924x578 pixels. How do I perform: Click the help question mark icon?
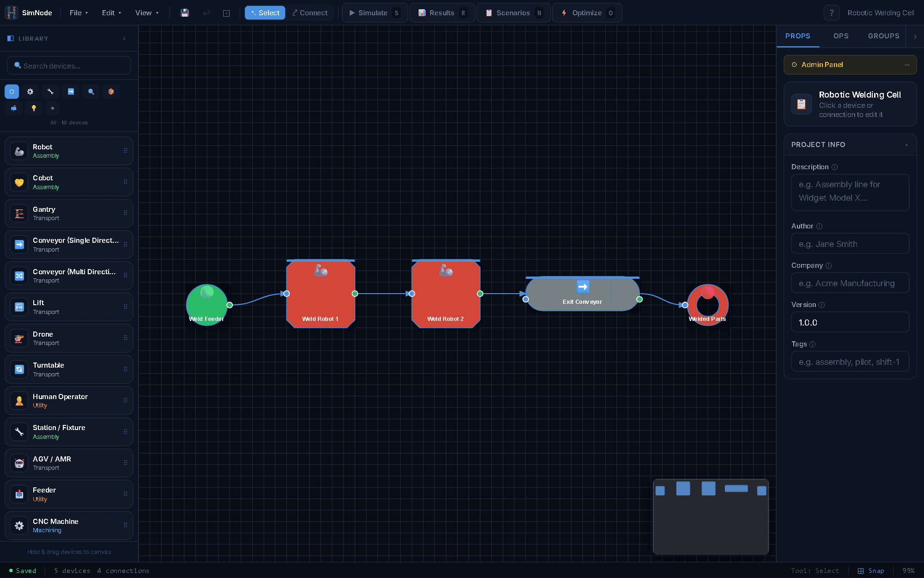tap(832, 13)
